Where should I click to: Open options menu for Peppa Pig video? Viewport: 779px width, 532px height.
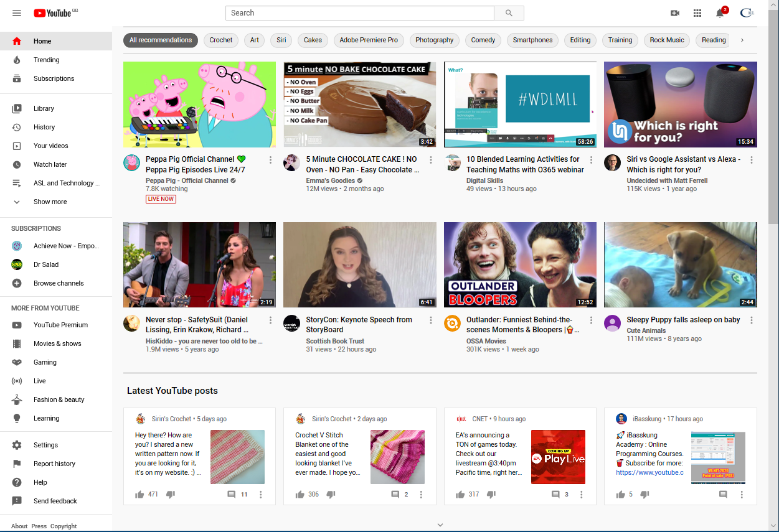coord(270,160)
